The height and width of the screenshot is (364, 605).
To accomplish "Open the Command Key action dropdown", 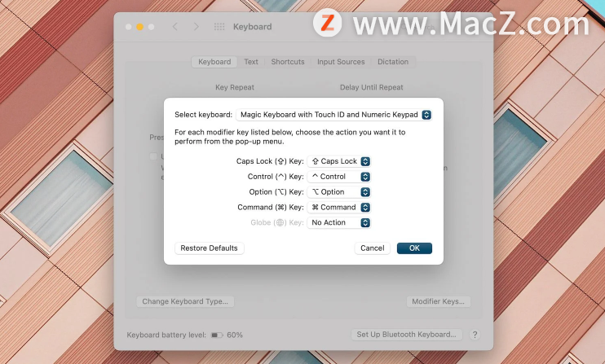I will (x=338, y=207).
